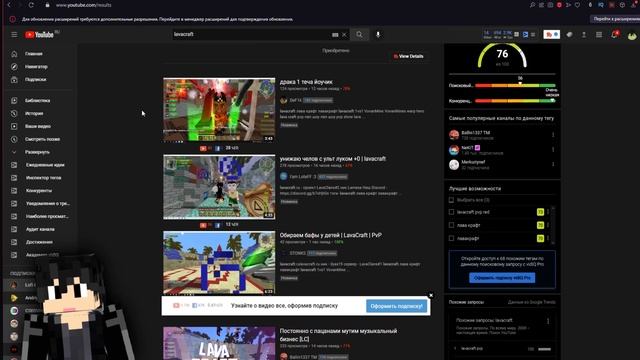
Task: Open vidIQ Достижения item
Action: (x=39, y=242)
